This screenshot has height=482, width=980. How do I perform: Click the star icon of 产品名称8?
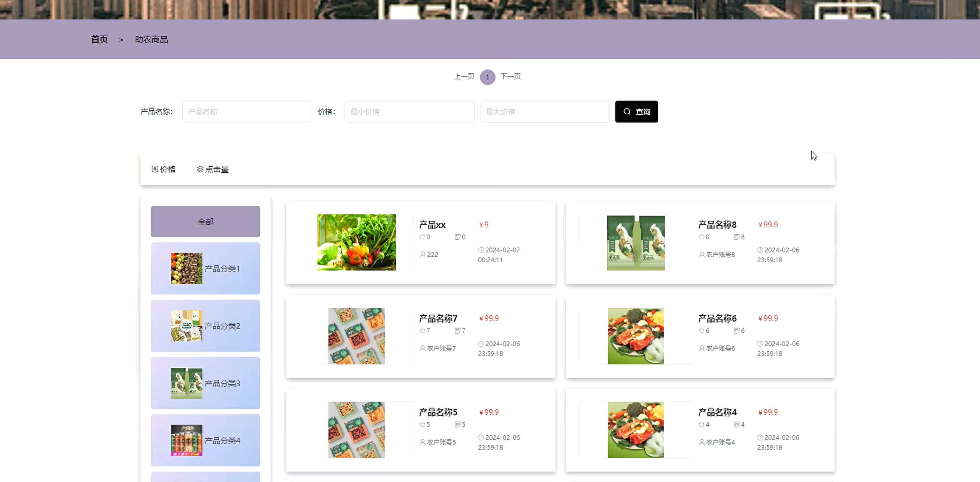tap(701, 237)
